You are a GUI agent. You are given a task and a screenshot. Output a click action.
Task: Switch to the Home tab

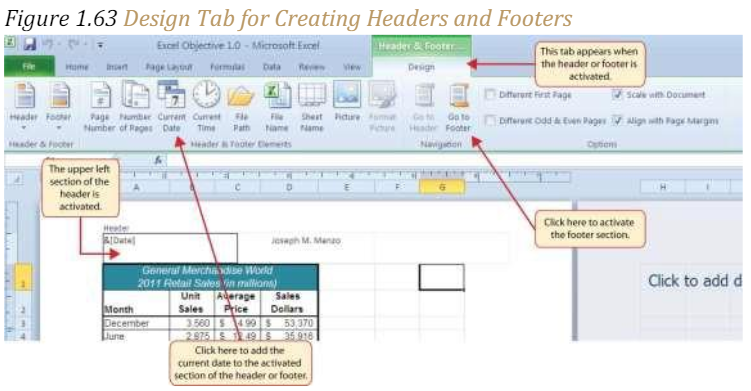click(x=77, y=67)
